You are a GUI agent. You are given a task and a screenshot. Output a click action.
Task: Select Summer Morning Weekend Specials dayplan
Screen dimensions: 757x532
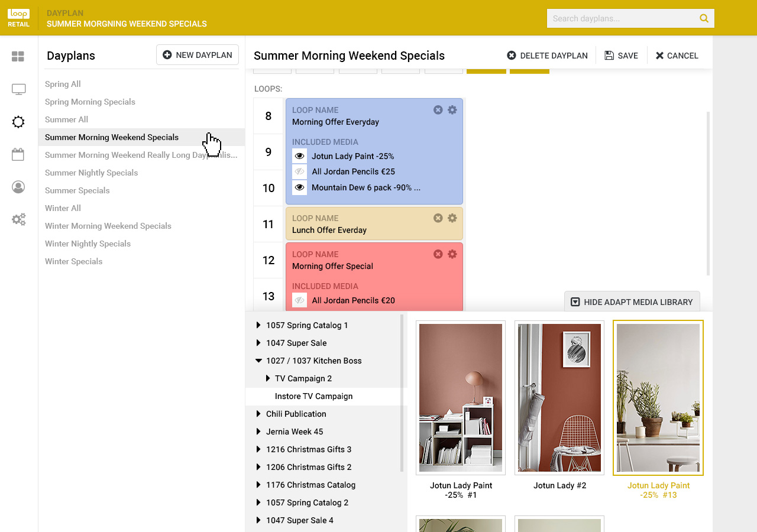pyautogui.click(x=142, y=137)
